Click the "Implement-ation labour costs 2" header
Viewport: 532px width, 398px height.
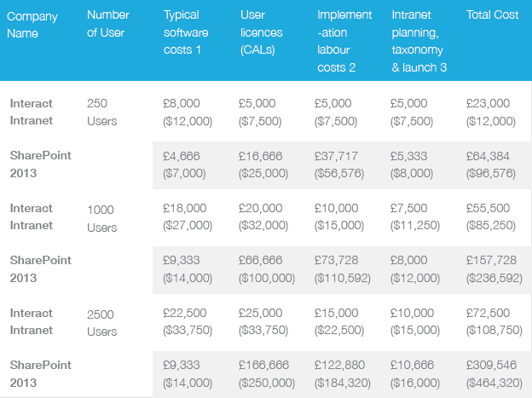click(344, 41)
